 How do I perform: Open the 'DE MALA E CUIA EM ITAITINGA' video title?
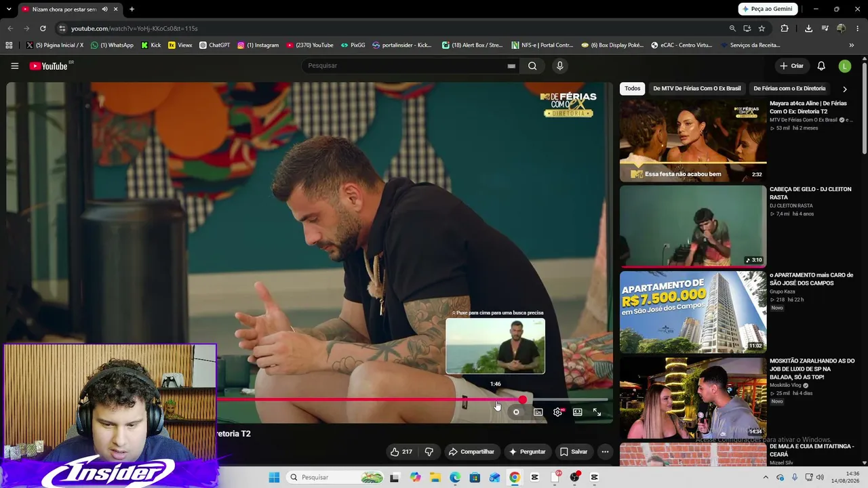(812, 451)
